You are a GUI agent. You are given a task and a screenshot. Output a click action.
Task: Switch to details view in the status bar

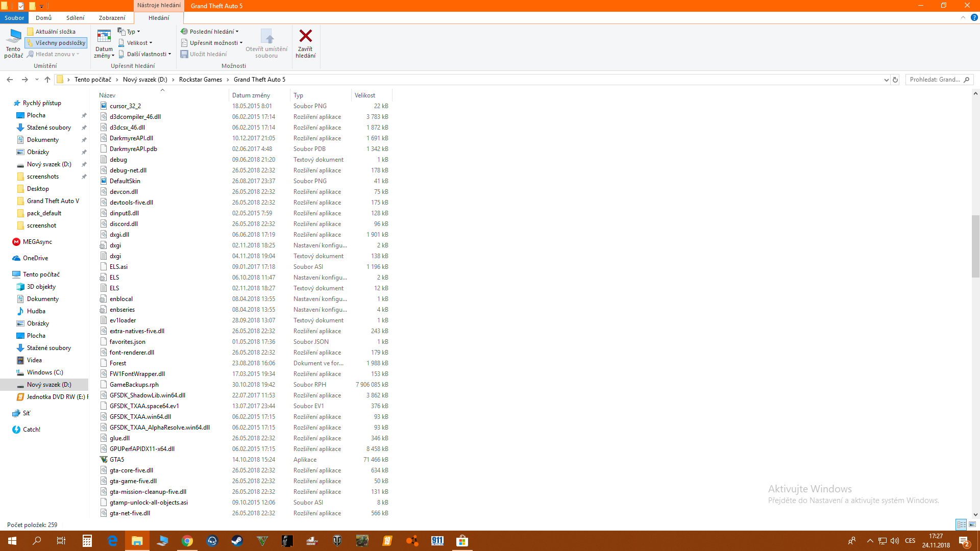pyautogui.click(x=961, y=524)
